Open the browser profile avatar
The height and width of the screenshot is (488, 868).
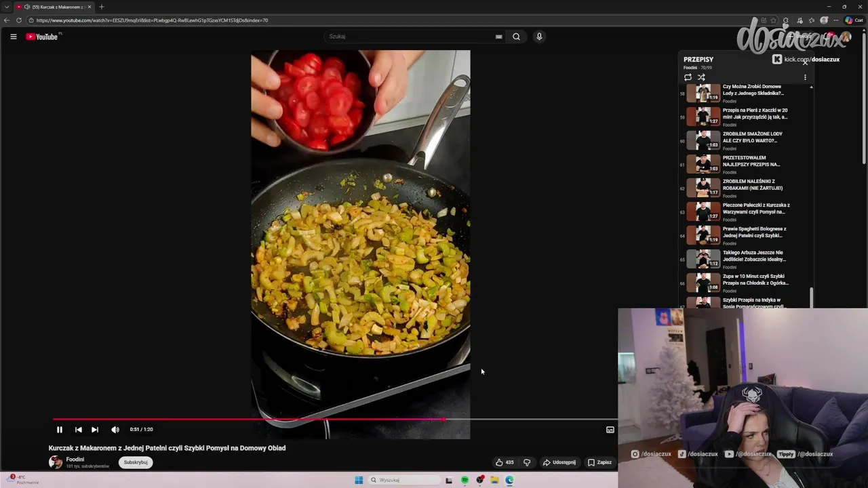click(x=824, y=20)
